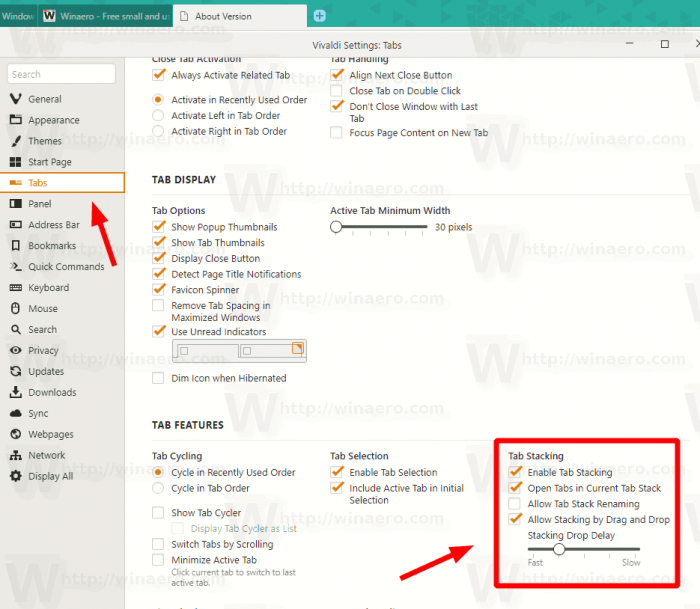The width and height of the screenshot is (700, 609).
Task: Select Activate Left in Tab Order
Action: click(158, 115)
